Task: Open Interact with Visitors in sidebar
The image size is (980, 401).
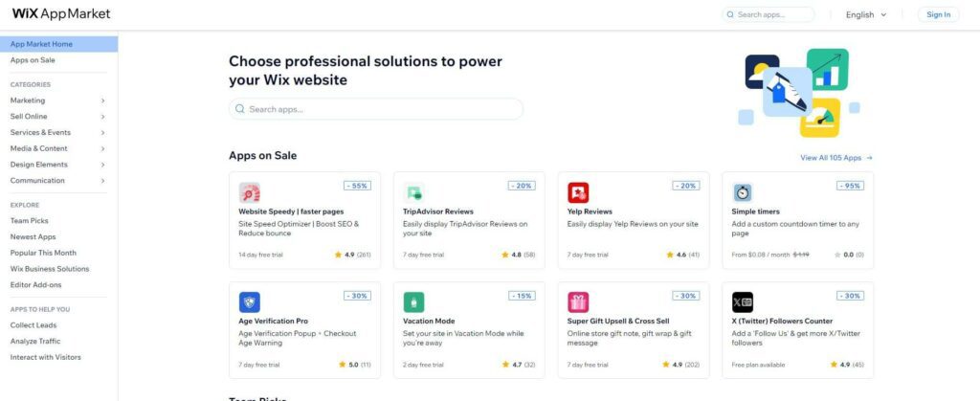Action: click(46, 357)
